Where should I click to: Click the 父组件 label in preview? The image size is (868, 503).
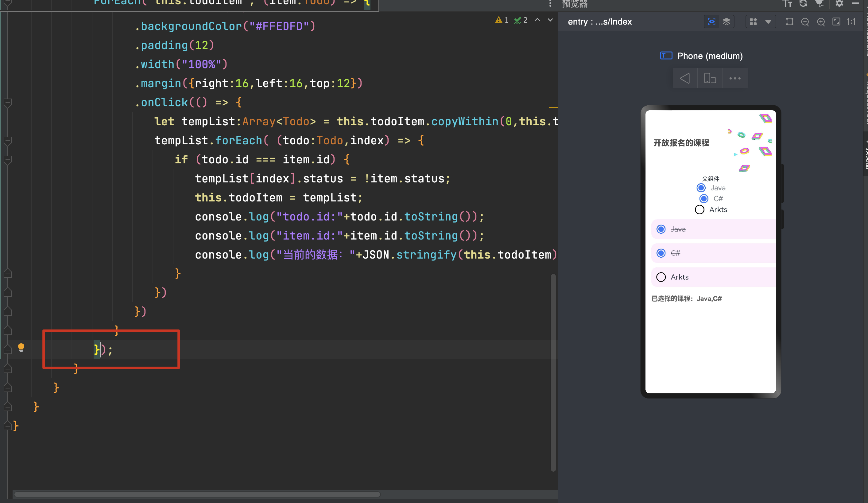(711, 178)
